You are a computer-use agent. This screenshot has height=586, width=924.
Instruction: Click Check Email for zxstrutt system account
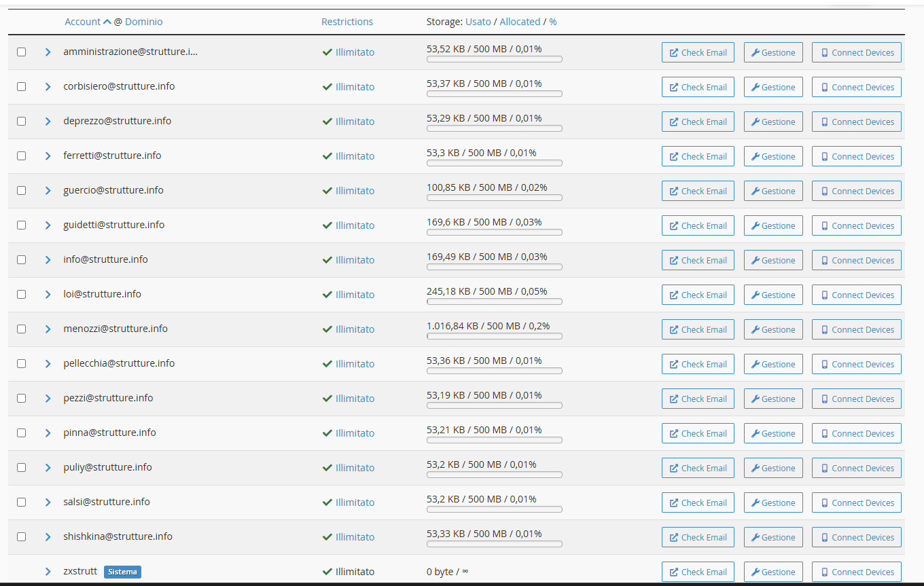(x=698, y=572)
